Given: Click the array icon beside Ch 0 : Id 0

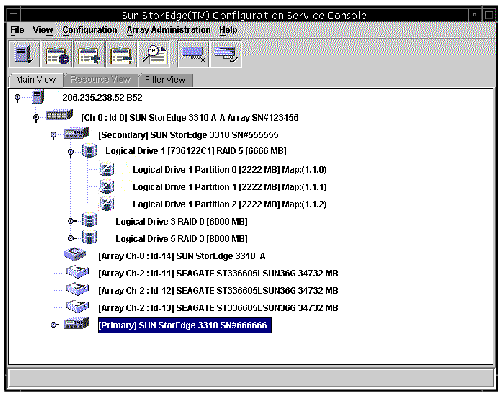Looking at the screenshot, I should coord(59,115).
